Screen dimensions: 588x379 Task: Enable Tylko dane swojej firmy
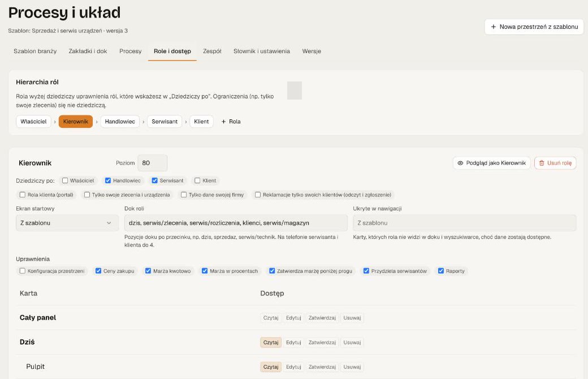coord(184,195)
